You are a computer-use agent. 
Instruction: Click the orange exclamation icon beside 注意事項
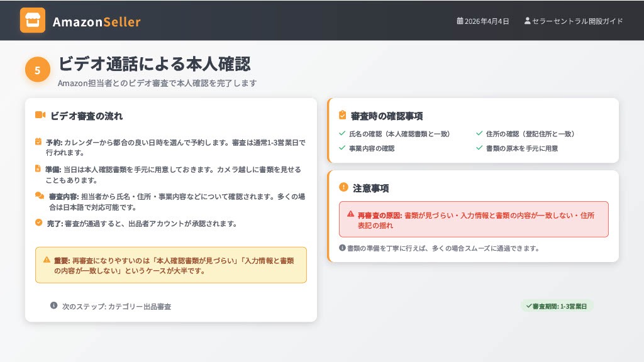coord(343,187)
